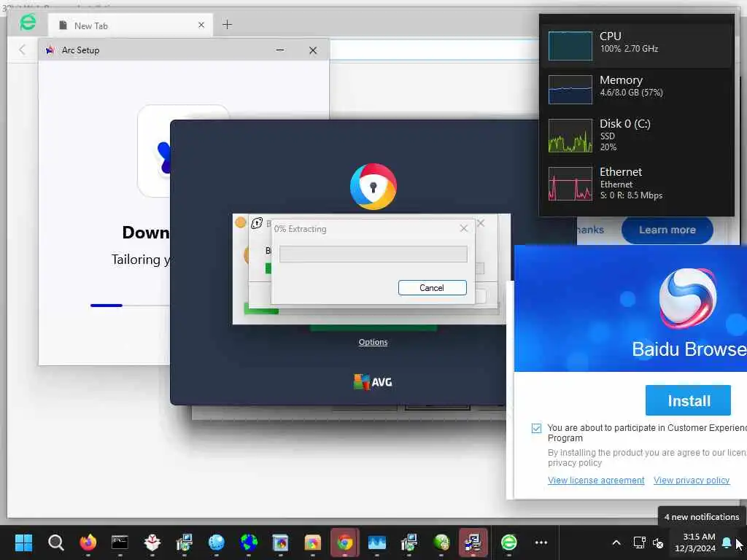Uncheck the Customer Experience Program checkbox
The image size is (747, 560).
[x=536, y=428]
